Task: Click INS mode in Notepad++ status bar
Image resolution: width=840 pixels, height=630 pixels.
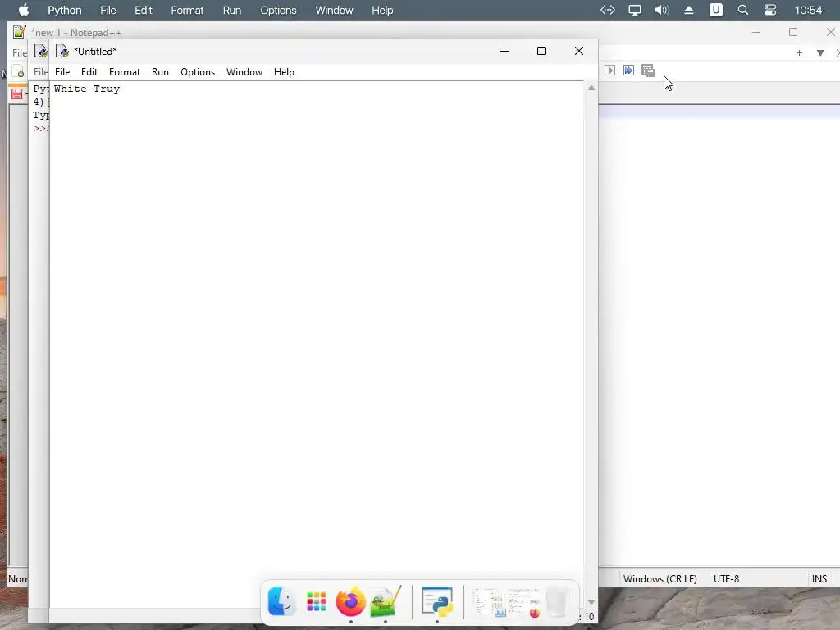Action: pos(819,579)
